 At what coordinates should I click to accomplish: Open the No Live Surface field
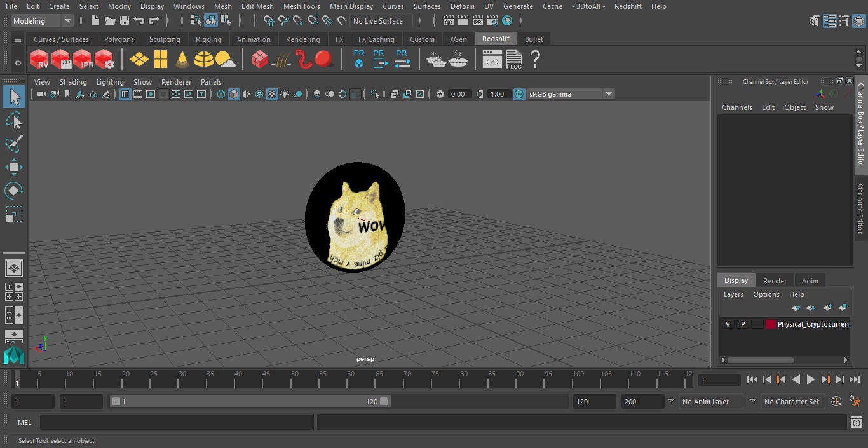(382, 21)
